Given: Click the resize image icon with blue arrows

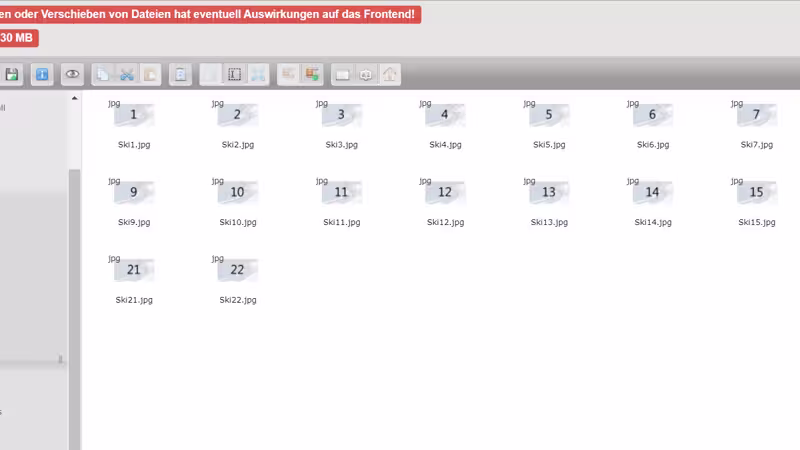Looking at the screenshot, I should click(258, 74).
